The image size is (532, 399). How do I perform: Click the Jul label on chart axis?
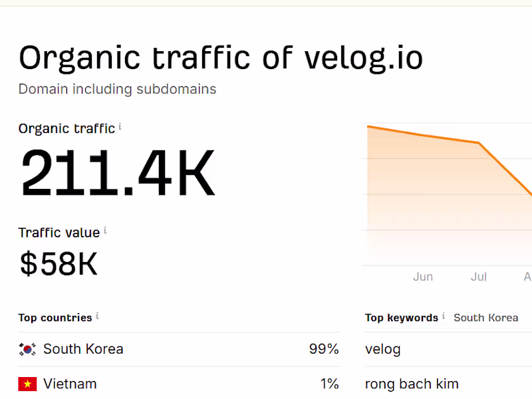click(479, 277)
